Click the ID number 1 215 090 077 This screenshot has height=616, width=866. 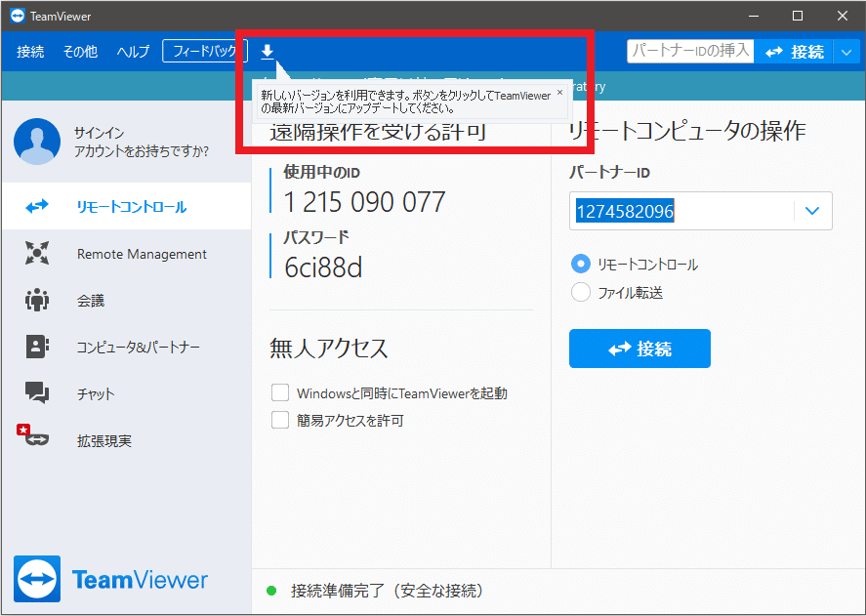[364, 202]
